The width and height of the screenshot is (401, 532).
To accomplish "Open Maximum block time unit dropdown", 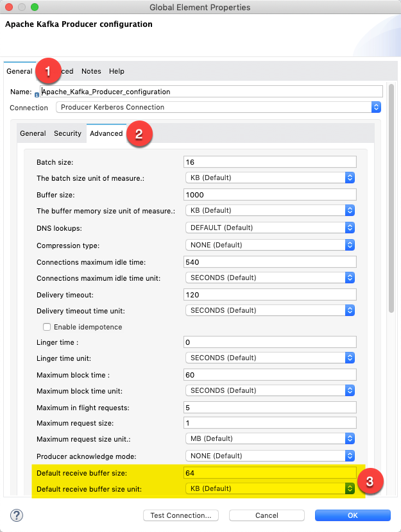I will (x=270, y=390).
